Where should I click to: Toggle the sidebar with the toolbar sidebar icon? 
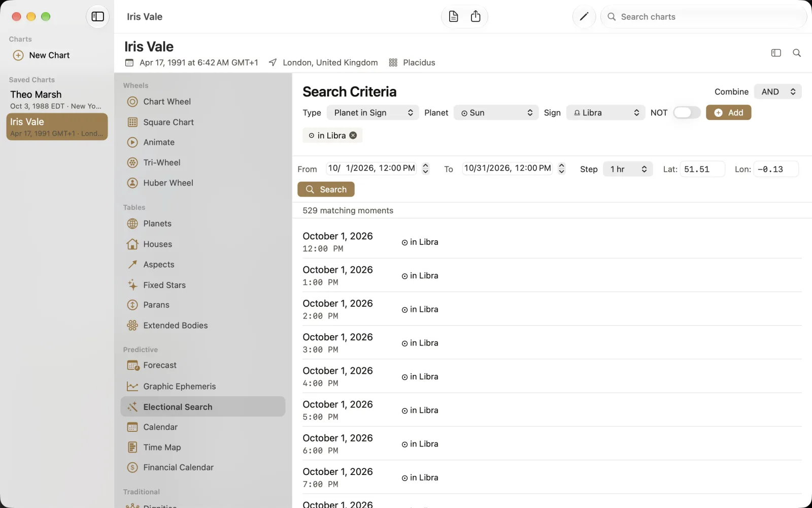[97, 17]
